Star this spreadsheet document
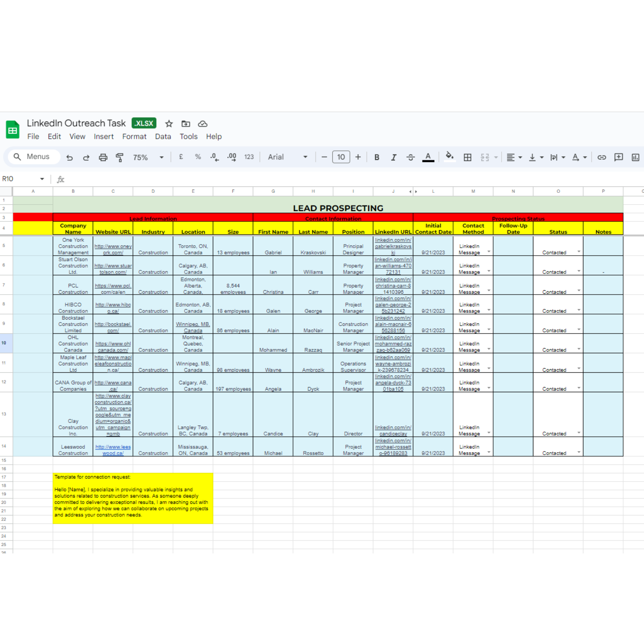 point(169,124)
